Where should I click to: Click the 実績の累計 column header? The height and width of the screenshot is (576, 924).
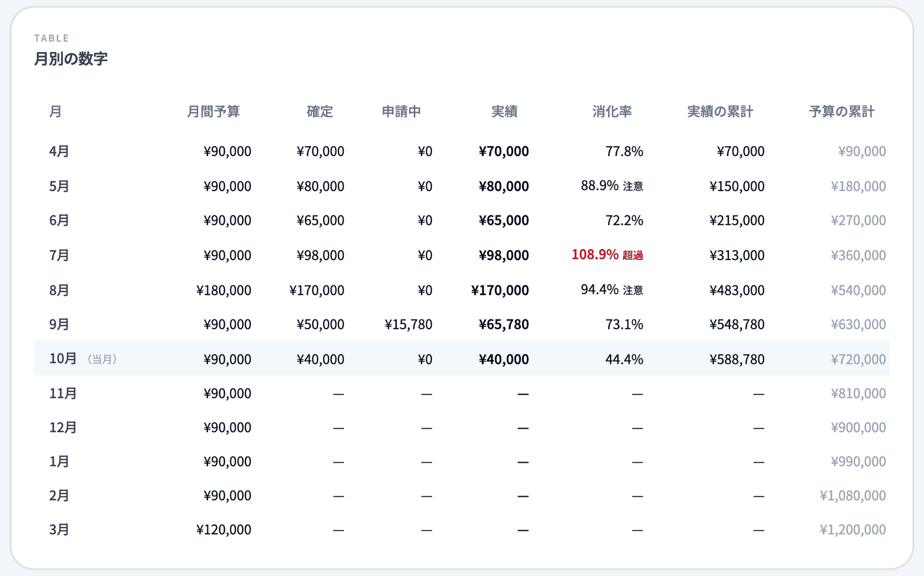tap(720, 112)
